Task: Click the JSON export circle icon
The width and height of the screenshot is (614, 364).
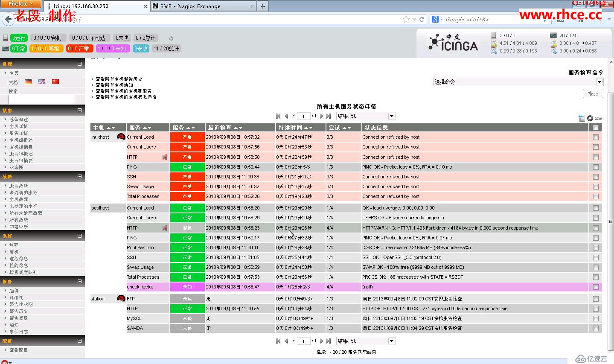Action: [590, 118]
